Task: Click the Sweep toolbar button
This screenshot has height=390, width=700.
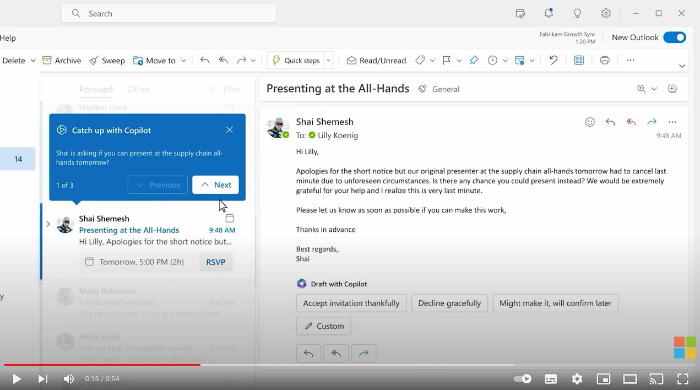Action: tap(107, 60)
